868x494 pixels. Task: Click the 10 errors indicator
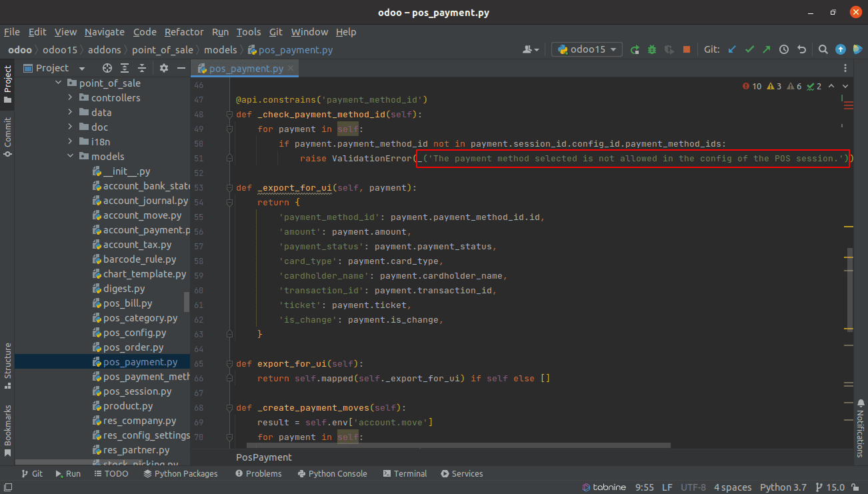tap(752, 86)
